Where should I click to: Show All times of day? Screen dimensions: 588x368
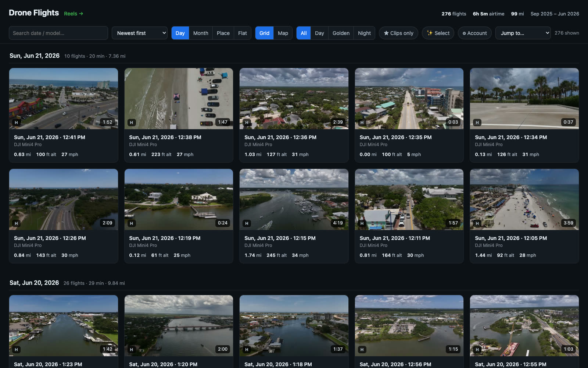tap(304, 33)
